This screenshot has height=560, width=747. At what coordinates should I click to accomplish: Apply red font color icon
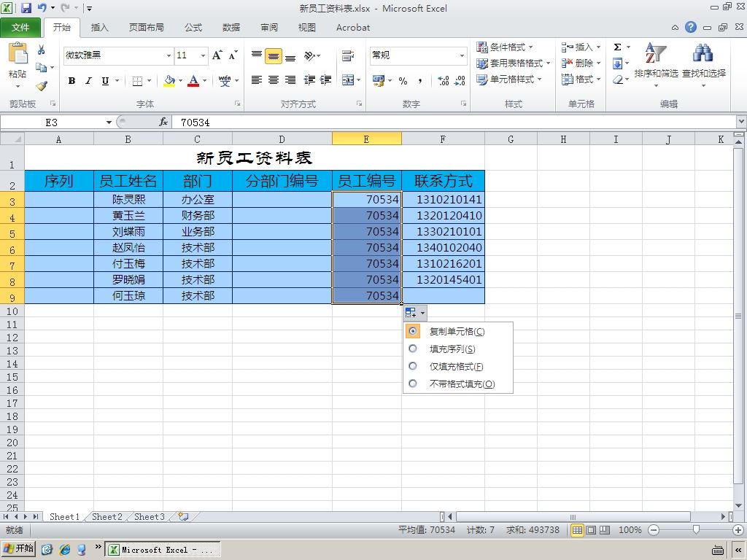click(x=193, y=81)
